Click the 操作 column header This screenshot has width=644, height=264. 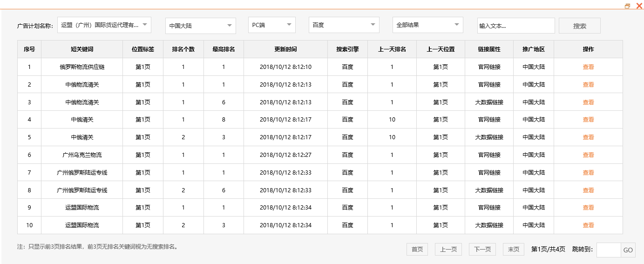pyautogui.click(x=588, y=49)
